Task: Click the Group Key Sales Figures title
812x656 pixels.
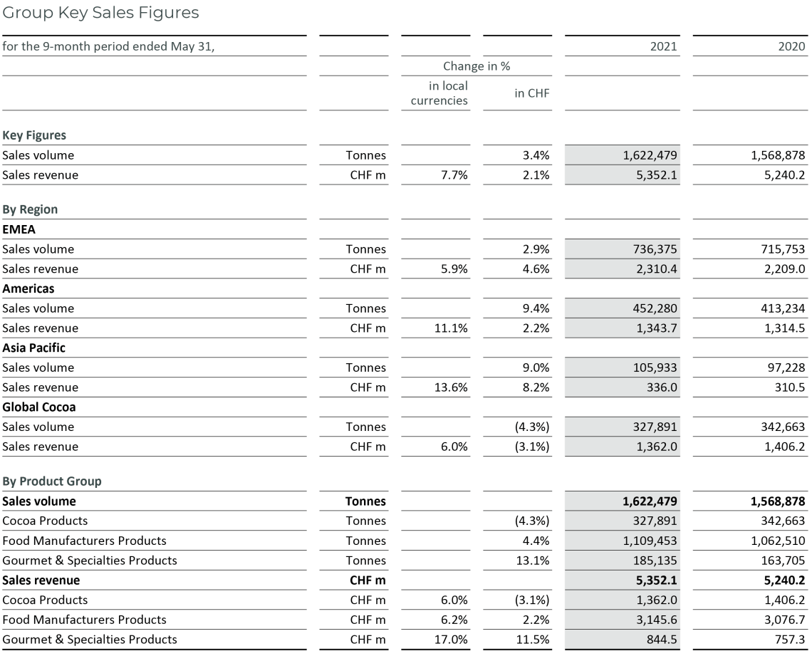Action: coord(100,13)
